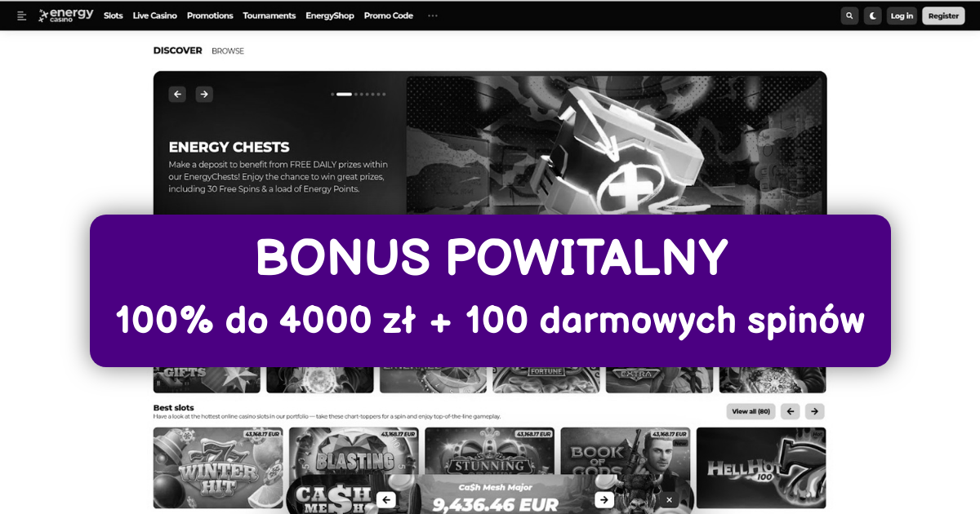Switch to the Browse tab
980x514 pixels.
(x=228, y=51)
